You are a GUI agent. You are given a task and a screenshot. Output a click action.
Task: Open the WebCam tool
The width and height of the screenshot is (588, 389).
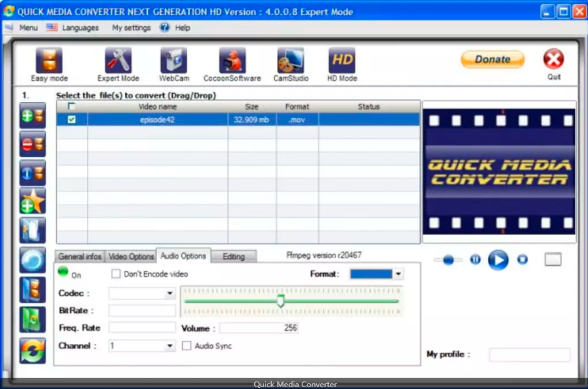click(173, 61)
